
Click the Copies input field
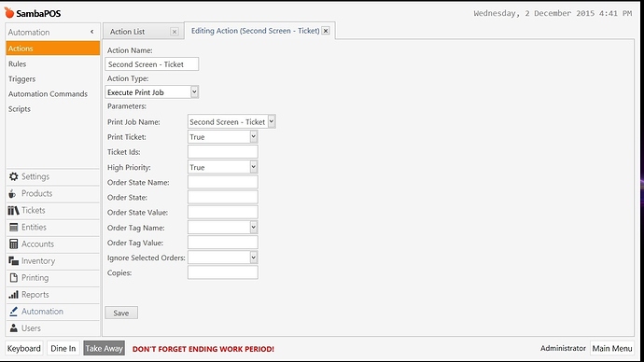tap(223, 272)
